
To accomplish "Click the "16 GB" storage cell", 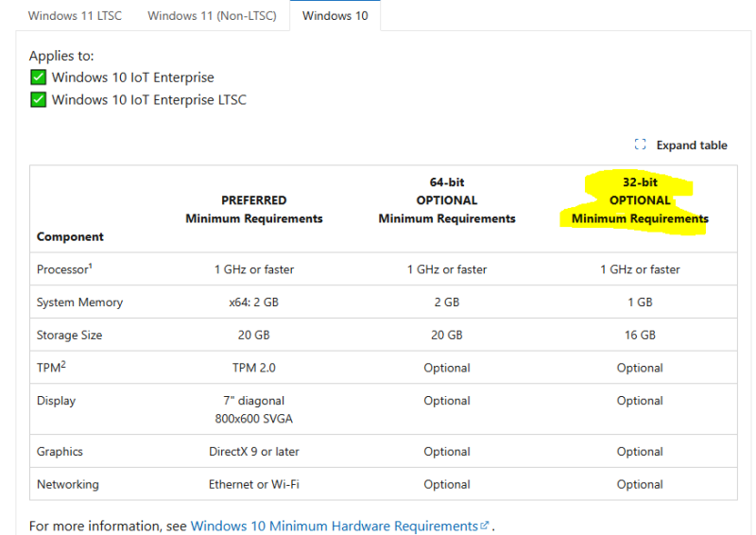I will tap(640, 335).
